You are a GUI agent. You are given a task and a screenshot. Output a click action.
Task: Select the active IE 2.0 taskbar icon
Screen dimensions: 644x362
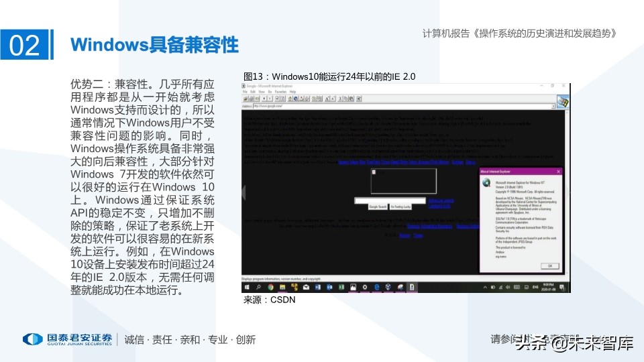point(411,288)
